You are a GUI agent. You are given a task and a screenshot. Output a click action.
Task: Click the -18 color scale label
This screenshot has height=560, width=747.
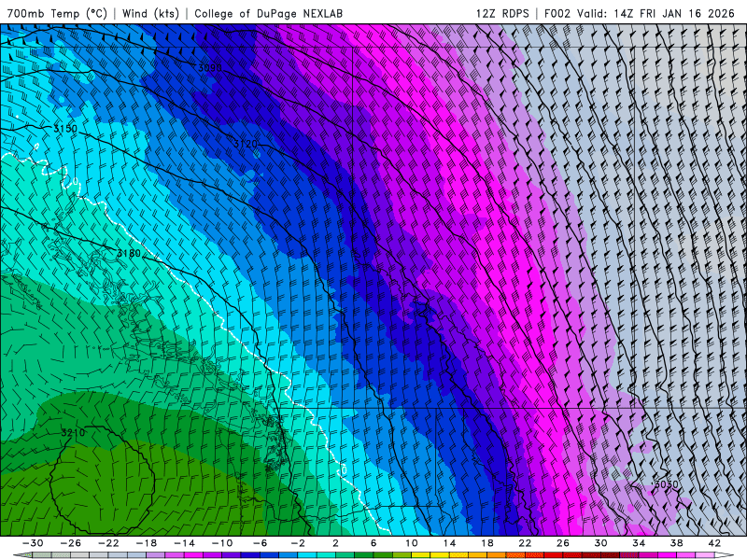[147, 543]
